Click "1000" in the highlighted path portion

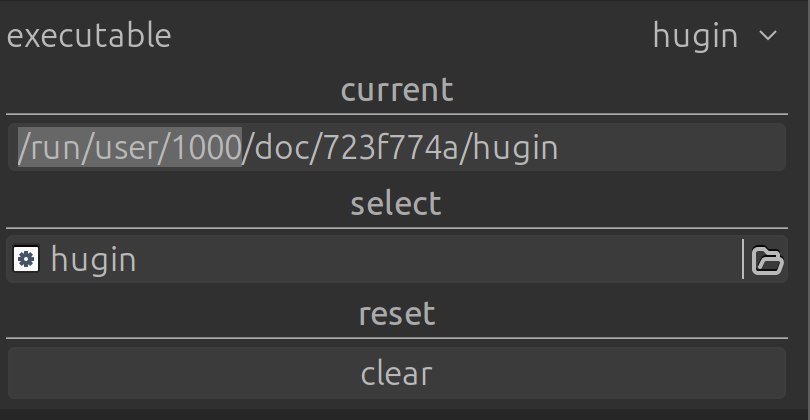tap(206, 148)
